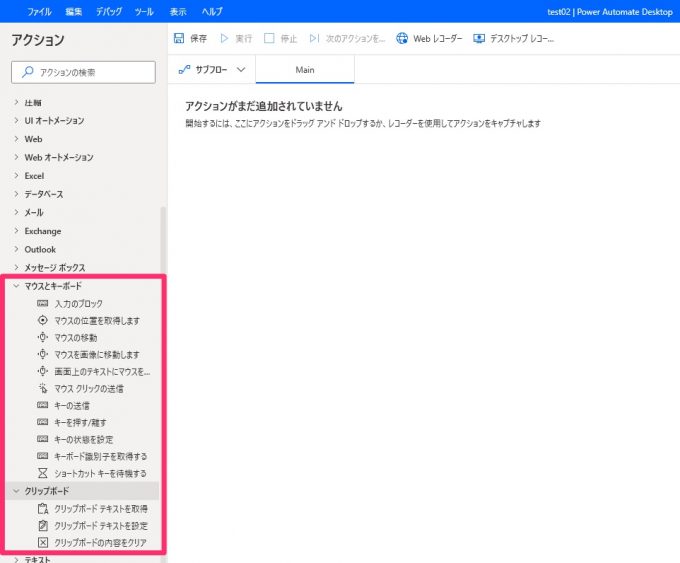The image size is (680, 563).
Task: Select the ショートカット キーを待機する hourglass icon
Action: click(42, 473)
